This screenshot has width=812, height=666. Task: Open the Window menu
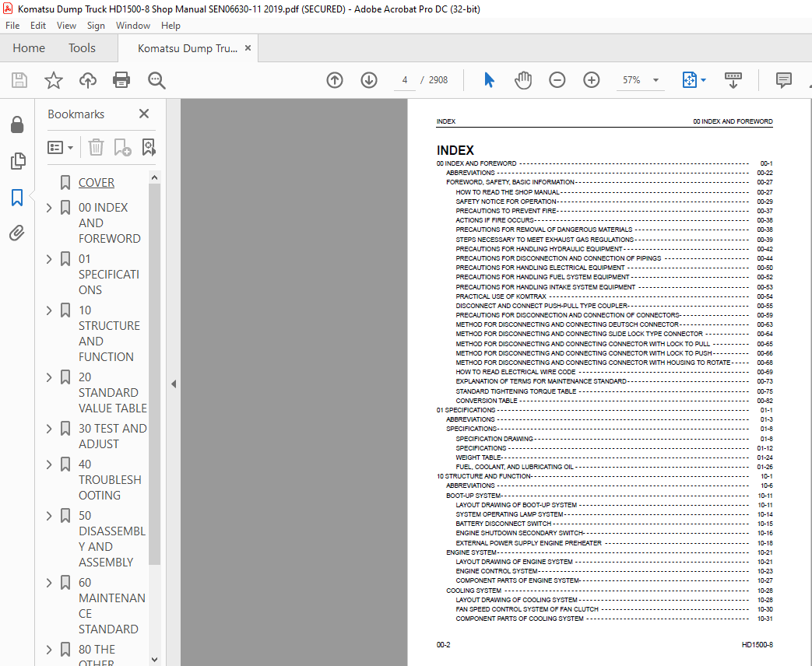click(x=132, y=26)
